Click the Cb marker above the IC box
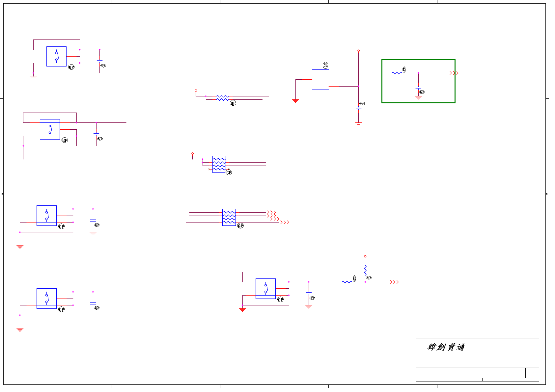The image size is (555, 392). pos(325,65)
